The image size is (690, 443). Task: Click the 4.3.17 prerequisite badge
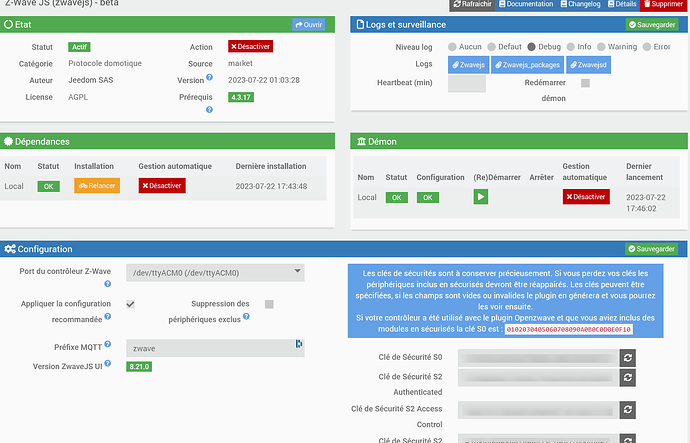241,97
